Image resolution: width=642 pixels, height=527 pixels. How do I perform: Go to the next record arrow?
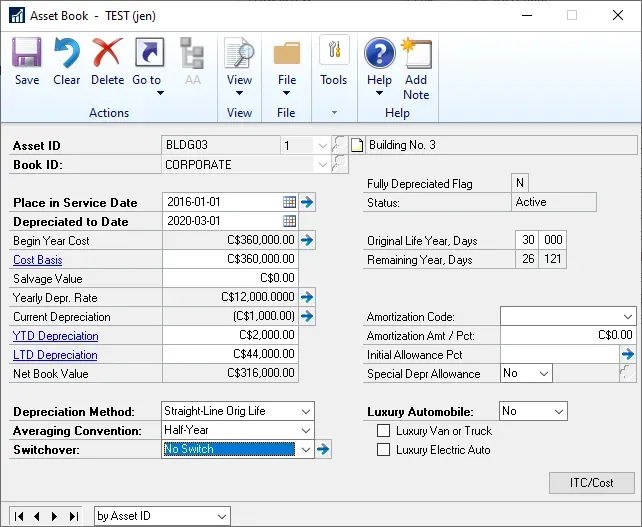pos(55,516)
